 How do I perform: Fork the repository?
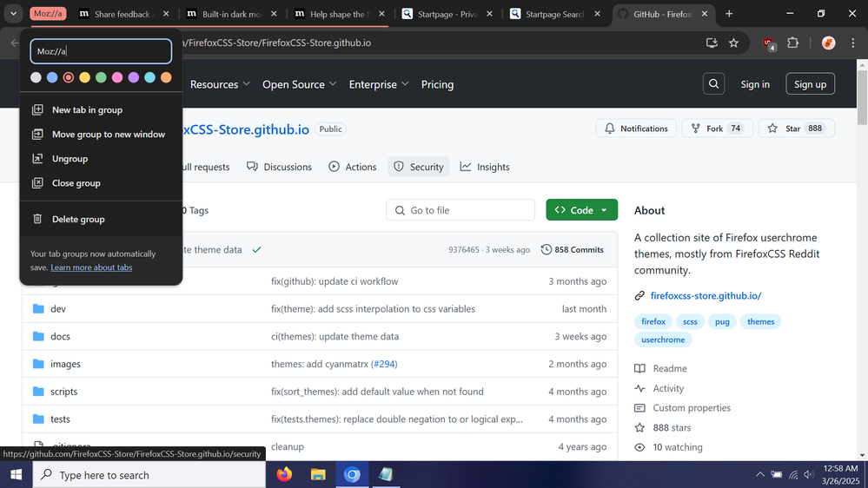click(x=717, y=129)
